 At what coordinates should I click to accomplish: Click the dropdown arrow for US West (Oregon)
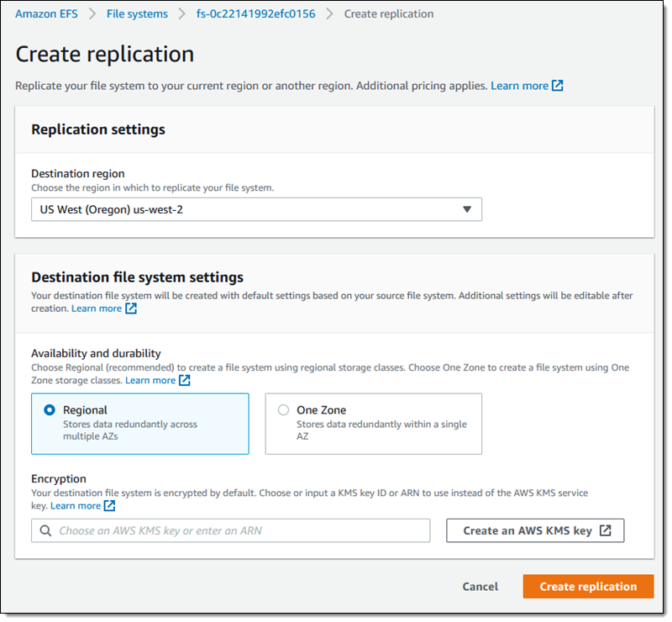click(x=467, y=209)
